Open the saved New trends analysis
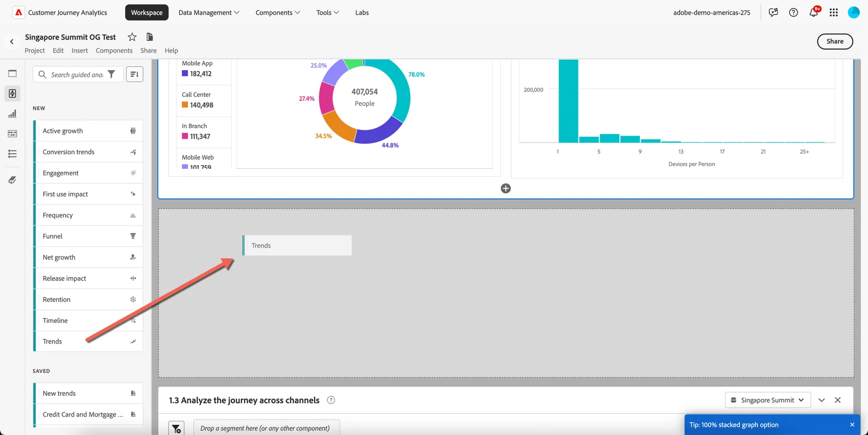 pyautogui.click(x=88, y=393)
